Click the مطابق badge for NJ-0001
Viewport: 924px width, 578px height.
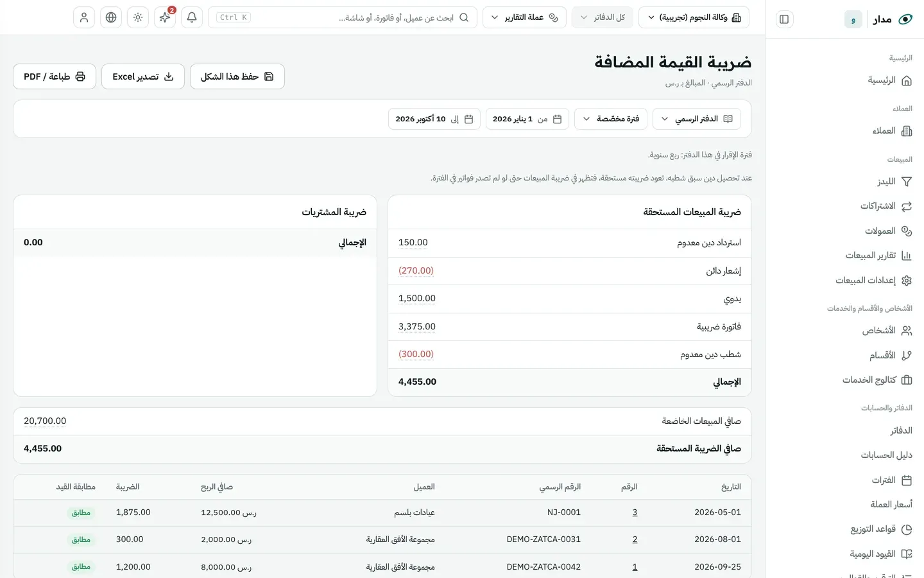[81, 512]
